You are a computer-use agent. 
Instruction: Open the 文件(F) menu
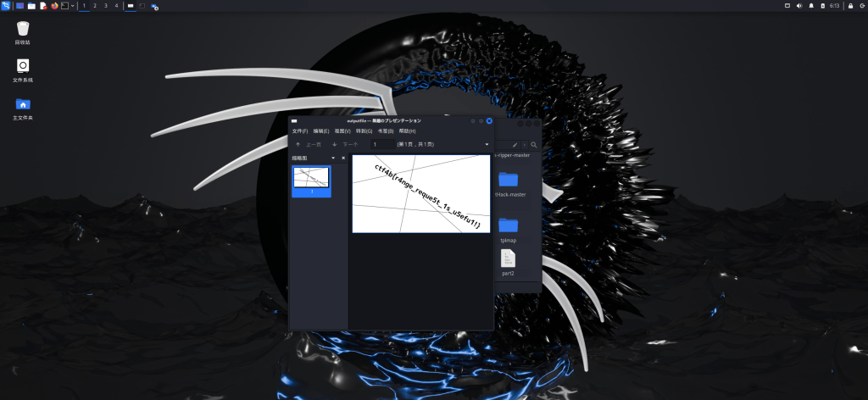[x=300, y=131]
